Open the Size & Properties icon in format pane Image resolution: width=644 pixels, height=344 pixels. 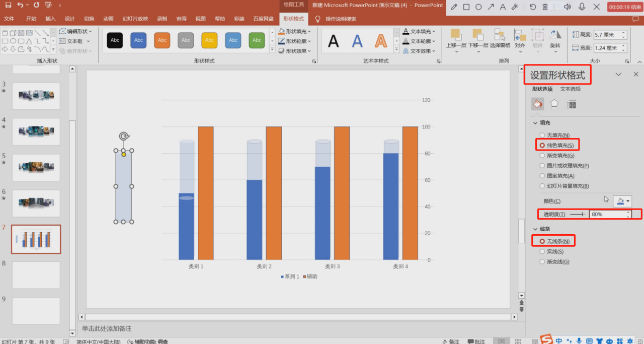[571, 104]
